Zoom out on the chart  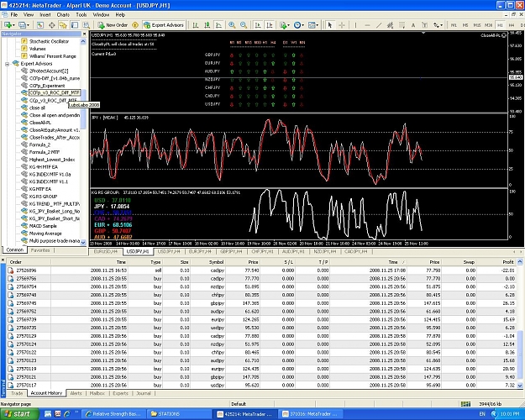[x=244, y=25]
